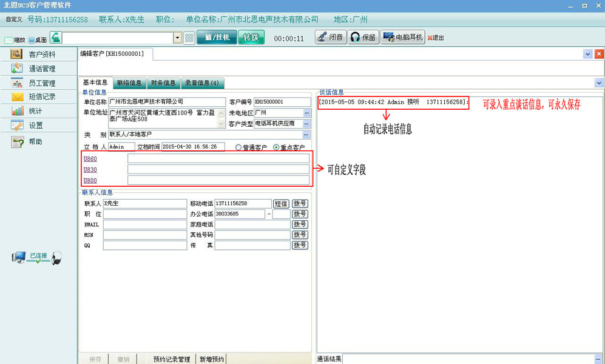The height and width of the screenshot is (364, 605).
Task: Open the 来电地区 picker button
Action: [306, 113]
